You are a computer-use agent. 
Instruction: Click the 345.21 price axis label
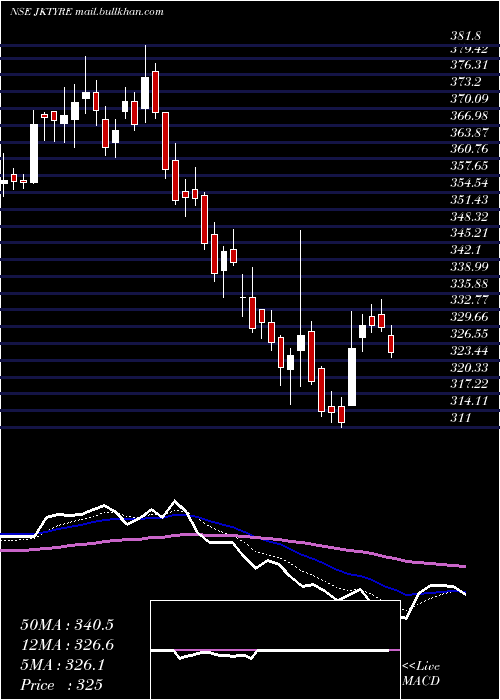[x=469, y=233]
